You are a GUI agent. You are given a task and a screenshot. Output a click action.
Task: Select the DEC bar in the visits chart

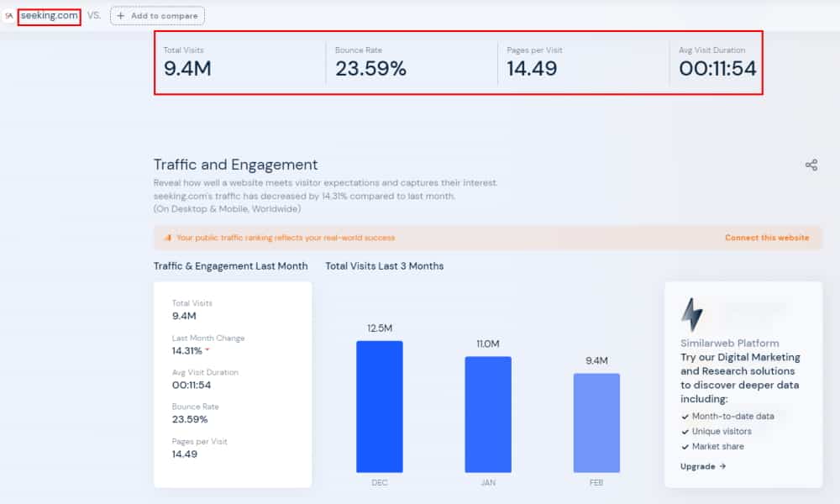tap(380, 407)
